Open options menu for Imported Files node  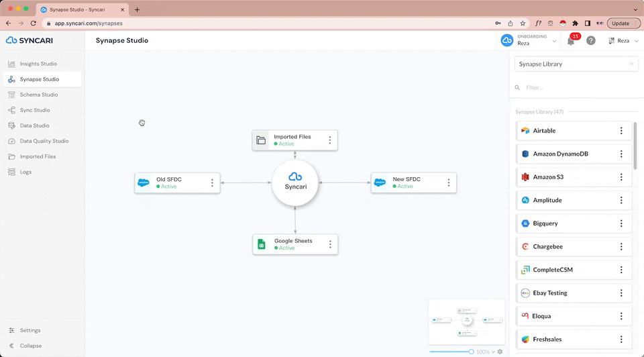(x=330, y=140)
